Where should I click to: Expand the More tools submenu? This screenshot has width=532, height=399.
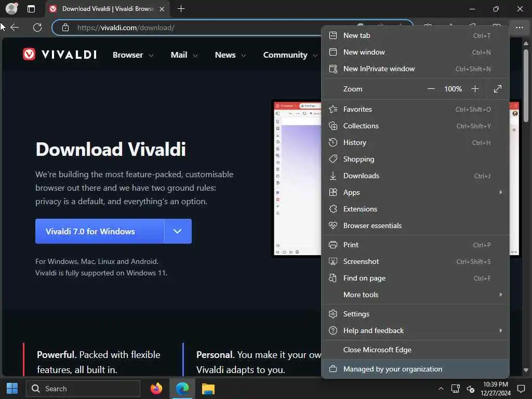tap(416, 295)
